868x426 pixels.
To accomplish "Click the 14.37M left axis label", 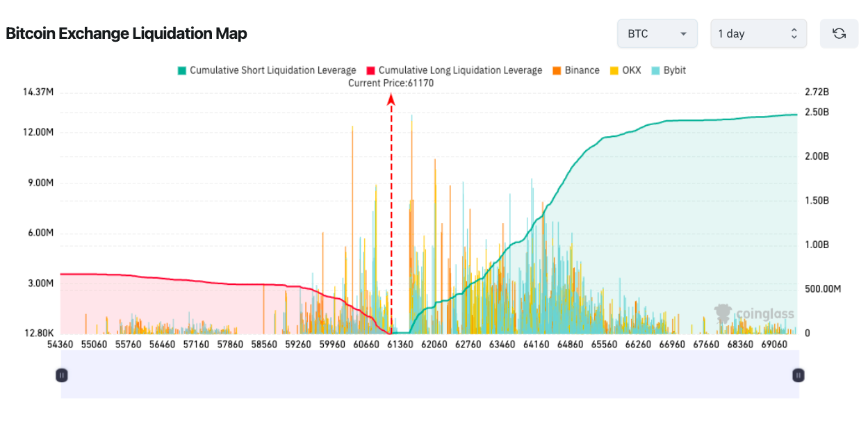I will click(x=38, y=92).
